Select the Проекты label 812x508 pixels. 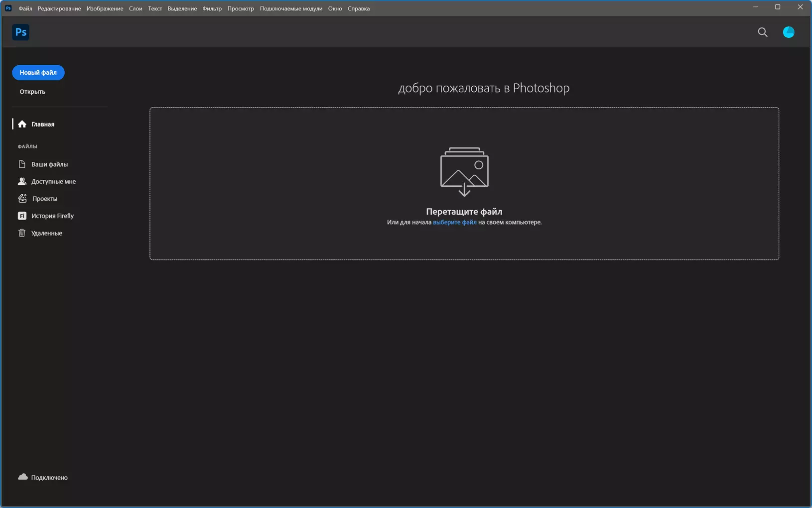point(45,199)
